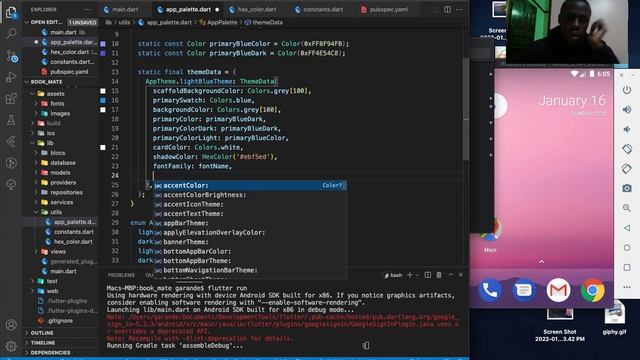Click the split editor icon
The height and width of the screenshot is (360, 640).
pyautogui.click(x=447, y=9)
